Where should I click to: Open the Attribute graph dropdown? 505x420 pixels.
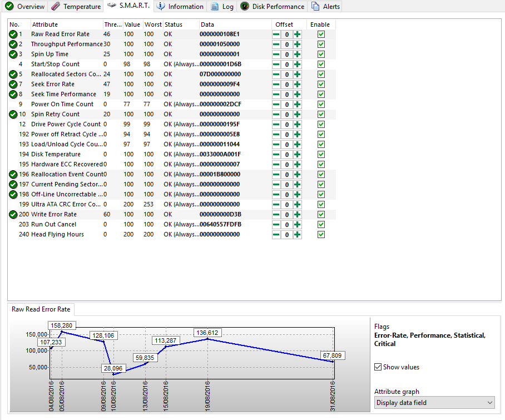[x=434, y=403]
